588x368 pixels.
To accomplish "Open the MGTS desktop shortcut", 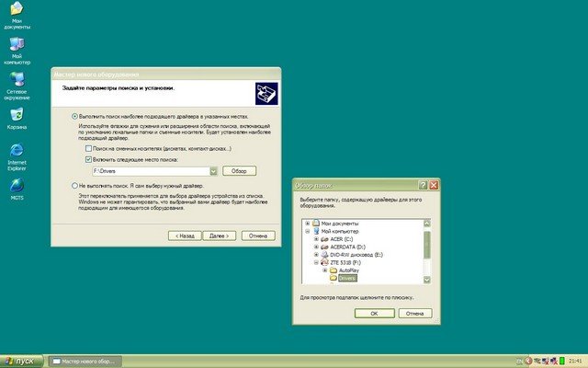I will point(17,185).
